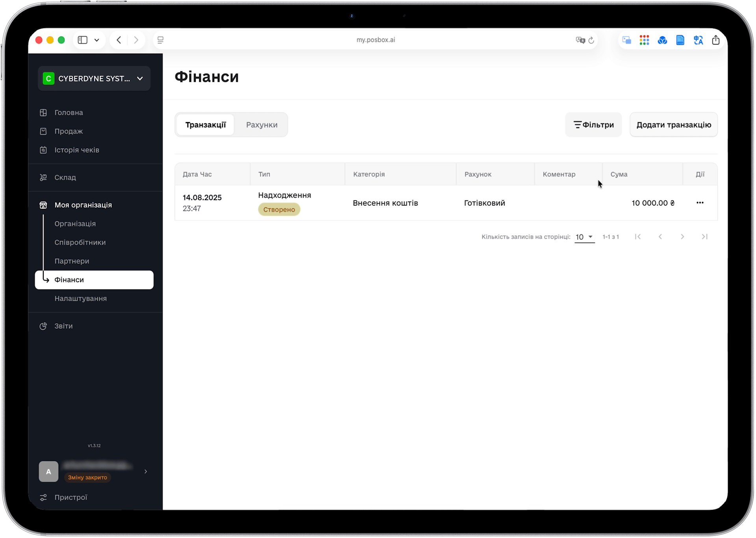Open dropdown arrow next to sidebar button
The height and width of the screenshot is (538, 756).
[97, 40]
